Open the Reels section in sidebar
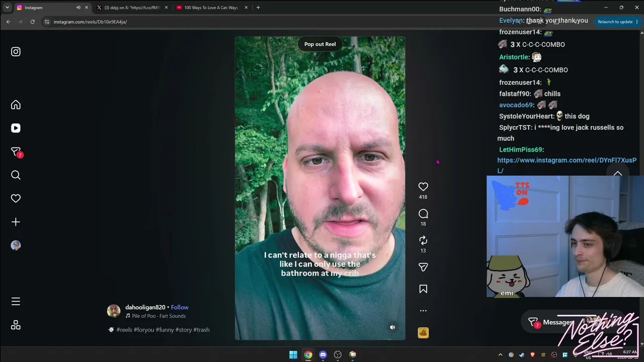The height and width of the screenshot is (362, 644). [x=16, y=128]
